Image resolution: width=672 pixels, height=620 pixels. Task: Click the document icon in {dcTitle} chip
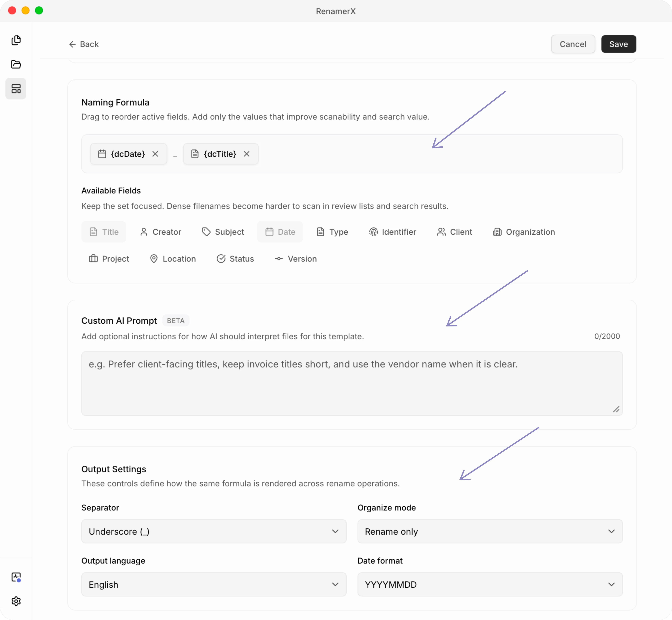[195, 154]
